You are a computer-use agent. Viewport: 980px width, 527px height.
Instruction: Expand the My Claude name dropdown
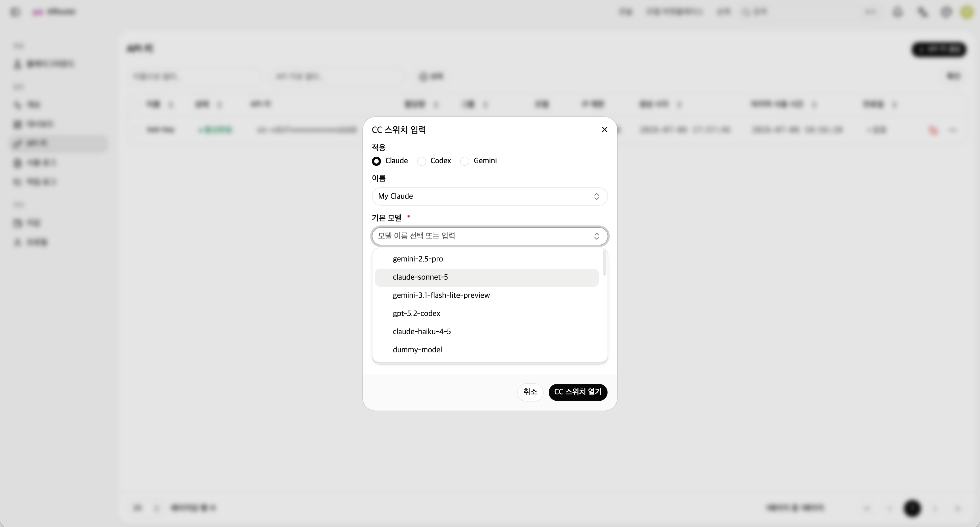[x=490, y=196]
